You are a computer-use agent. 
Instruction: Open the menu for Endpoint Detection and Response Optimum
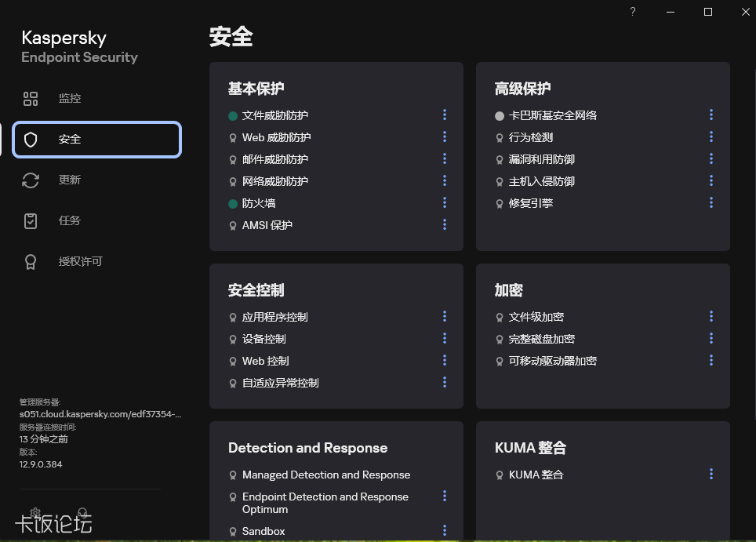pos(445,497)
